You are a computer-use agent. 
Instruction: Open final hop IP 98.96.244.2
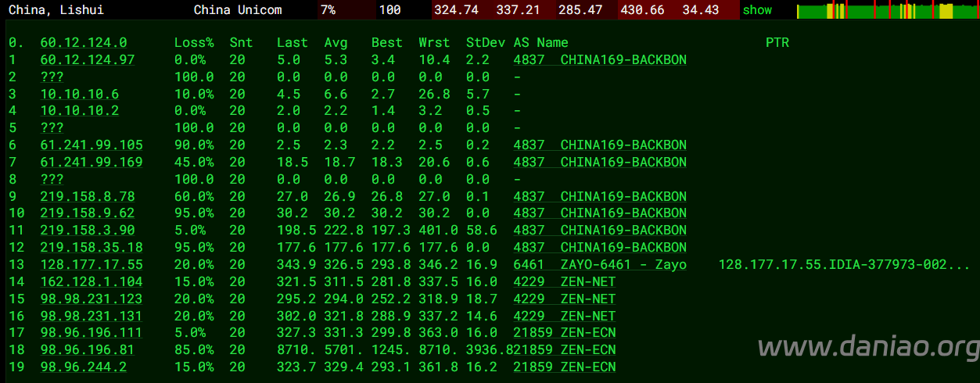tap(83, 367)
